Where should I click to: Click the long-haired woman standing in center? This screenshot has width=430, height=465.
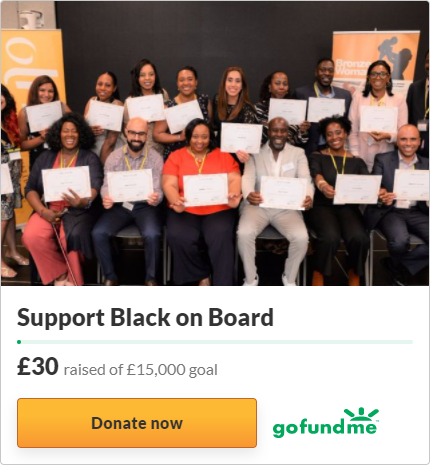[x=234, y=100]
